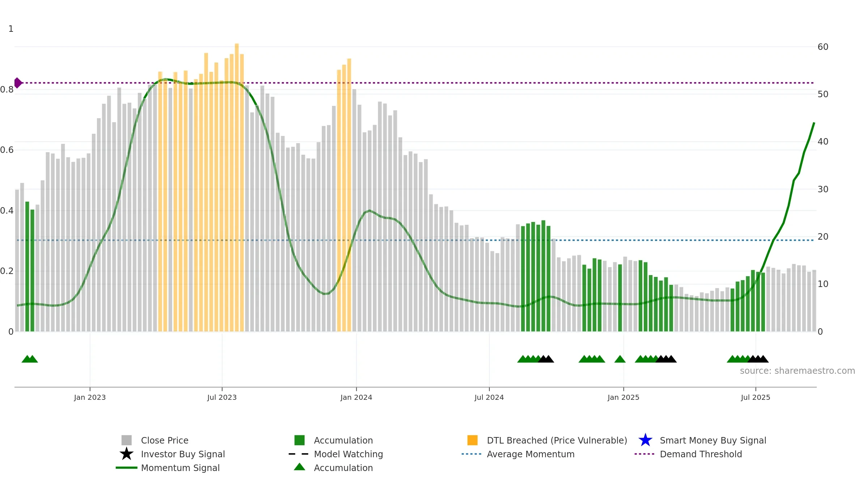
Task: Click the left axis value 0.2
Action: coord(7,271)
